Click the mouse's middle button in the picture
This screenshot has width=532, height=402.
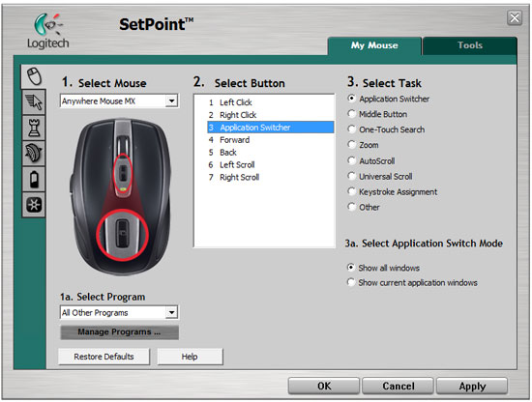coord(123,173)
